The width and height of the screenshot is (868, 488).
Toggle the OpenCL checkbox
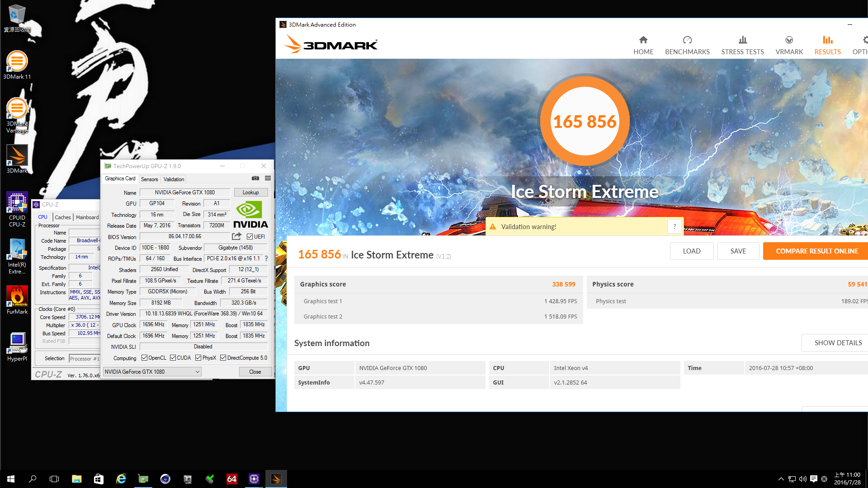click(x=144, y=358)
